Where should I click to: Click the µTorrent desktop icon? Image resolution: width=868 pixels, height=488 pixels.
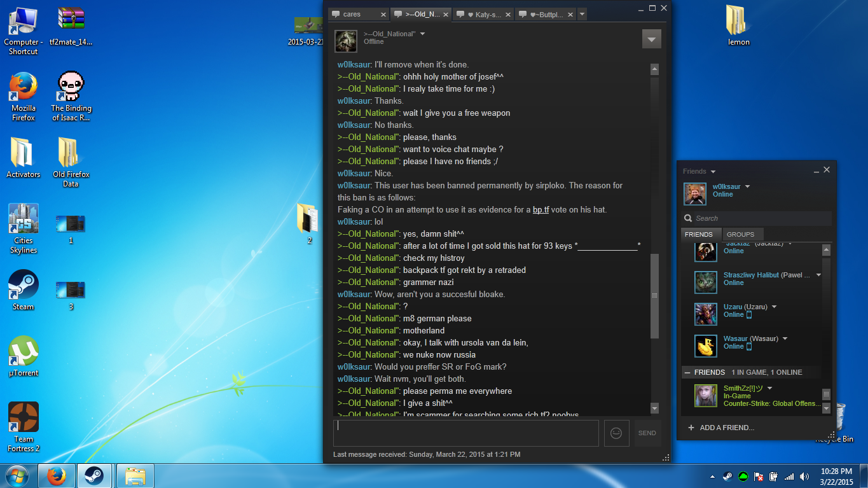pyautogui.click(x=24, y=352)
